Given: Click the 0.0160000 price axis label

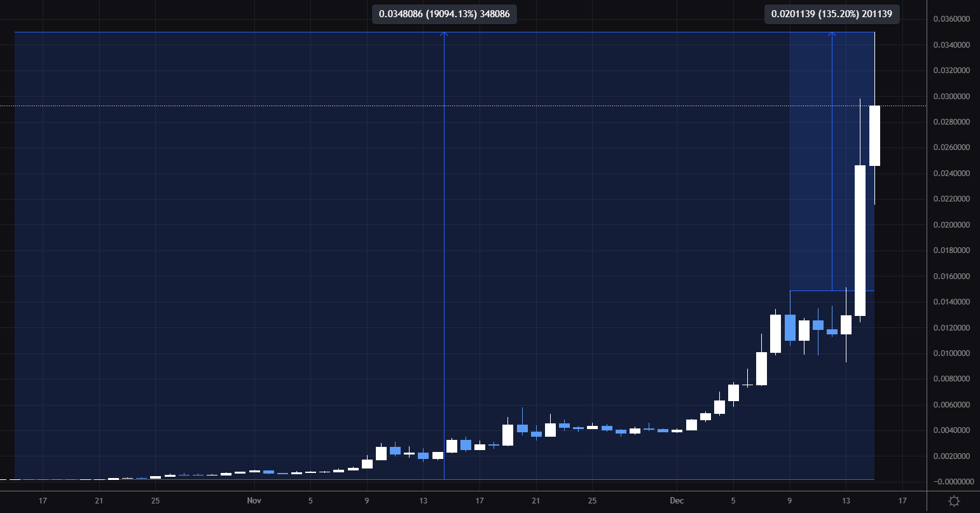Looking at the screenshot, I should [951, 276].
